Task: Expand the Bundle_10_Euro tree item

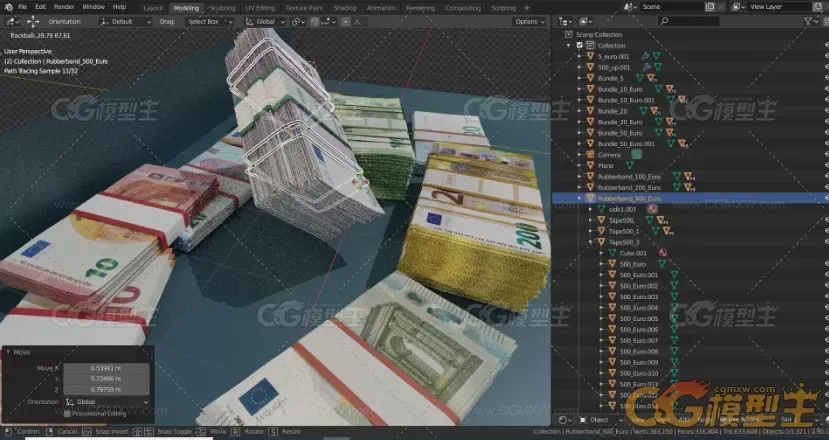Action: [x=580, y=89]
